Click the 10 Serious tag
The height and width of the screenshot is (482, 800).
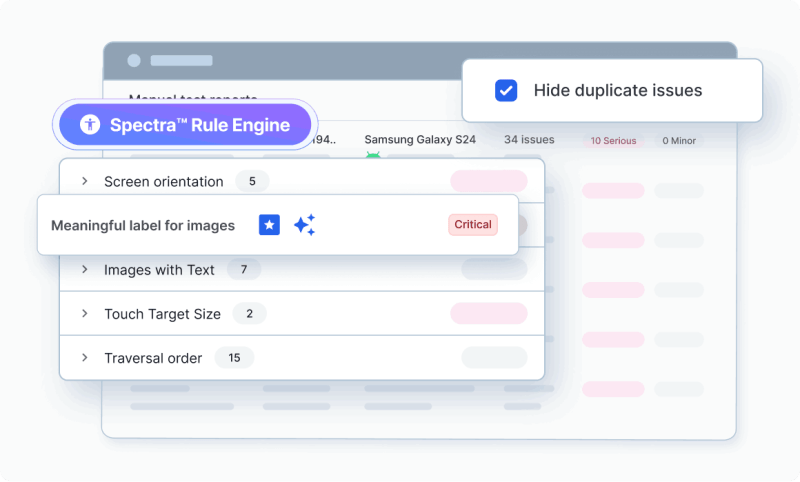pyautogui.click(x=613, y=141)
